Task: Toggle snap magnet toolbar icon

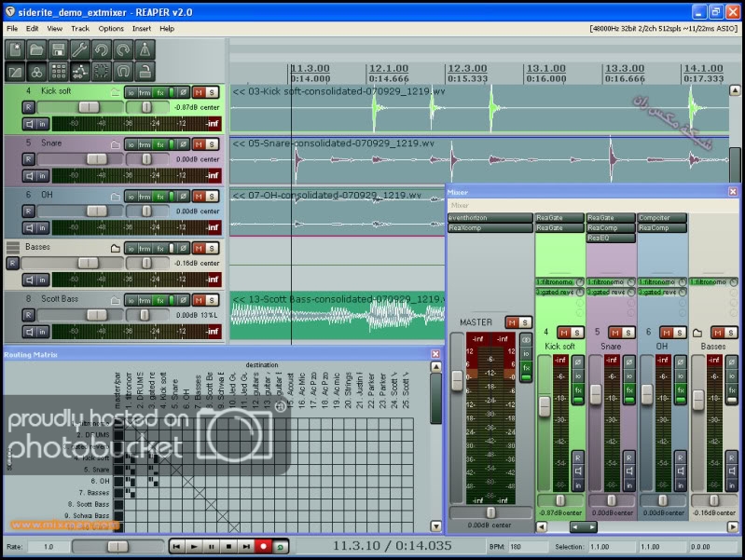Action: [123, 72]
